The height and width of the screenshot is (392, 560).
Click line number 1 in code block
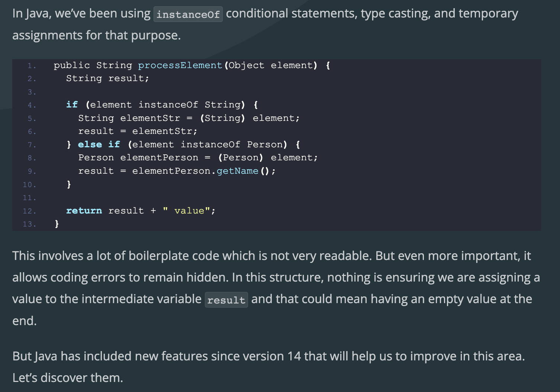32,65
